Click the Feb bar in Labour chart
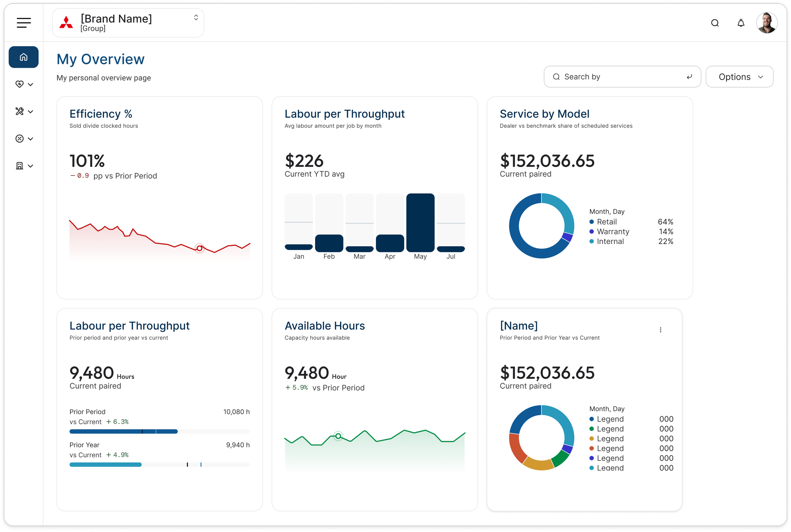 (329, 243)
